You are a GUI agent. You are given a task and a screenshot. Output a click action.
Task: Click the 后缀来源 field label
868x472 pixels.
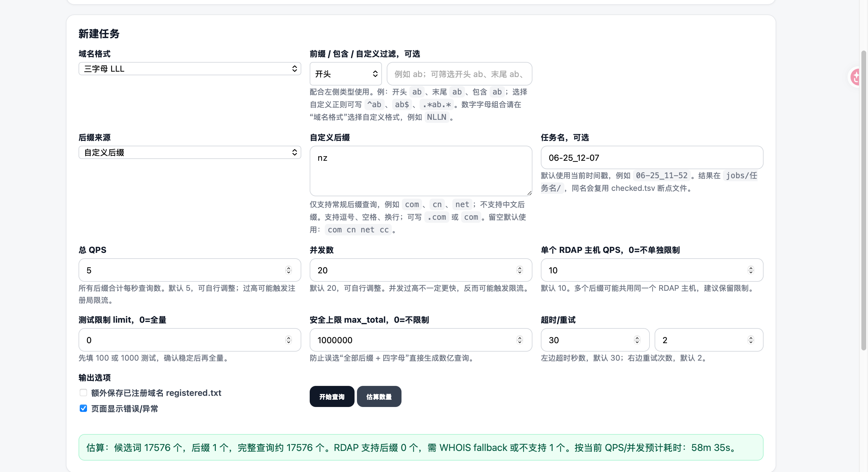(94, 138)
